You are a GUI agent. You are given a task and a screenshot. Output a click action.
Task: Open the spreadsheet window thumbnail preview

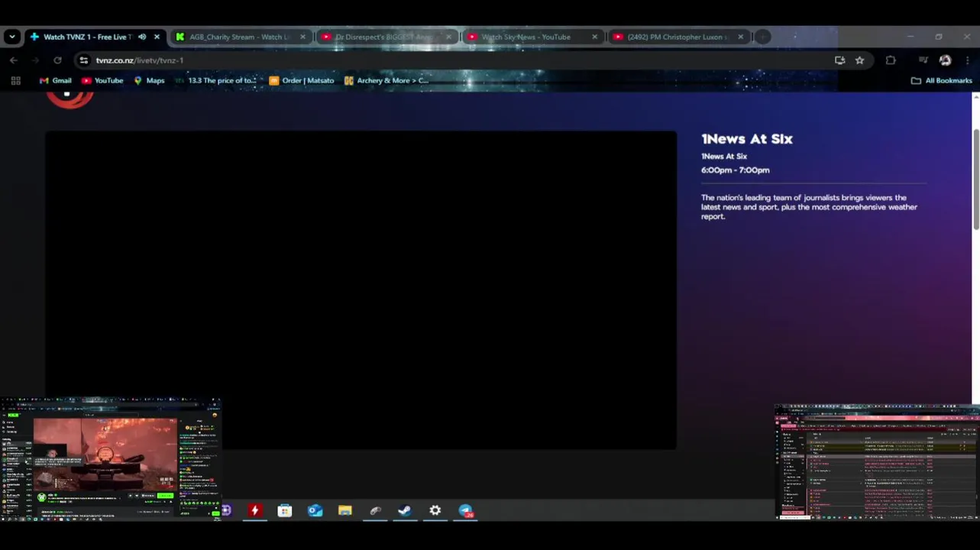(877, 462)
